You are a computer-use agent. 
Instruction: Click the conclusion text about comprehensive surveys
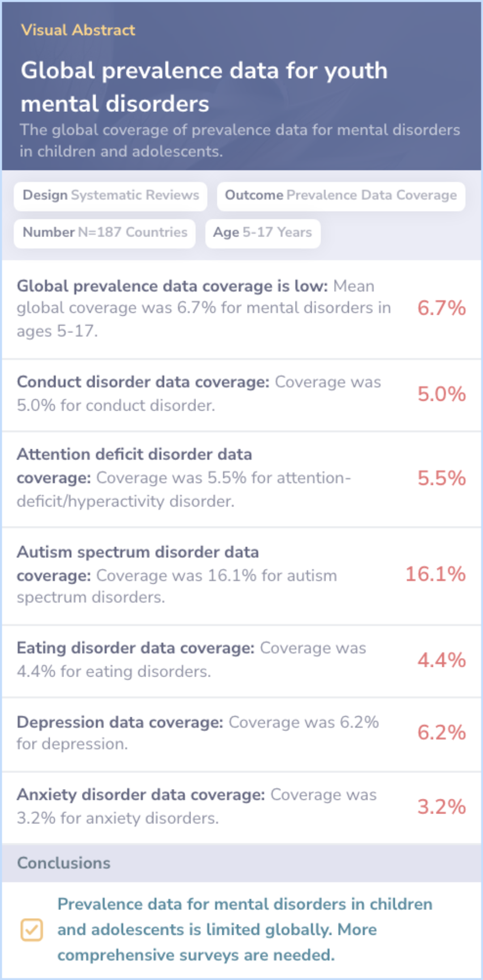pos(245,929)
